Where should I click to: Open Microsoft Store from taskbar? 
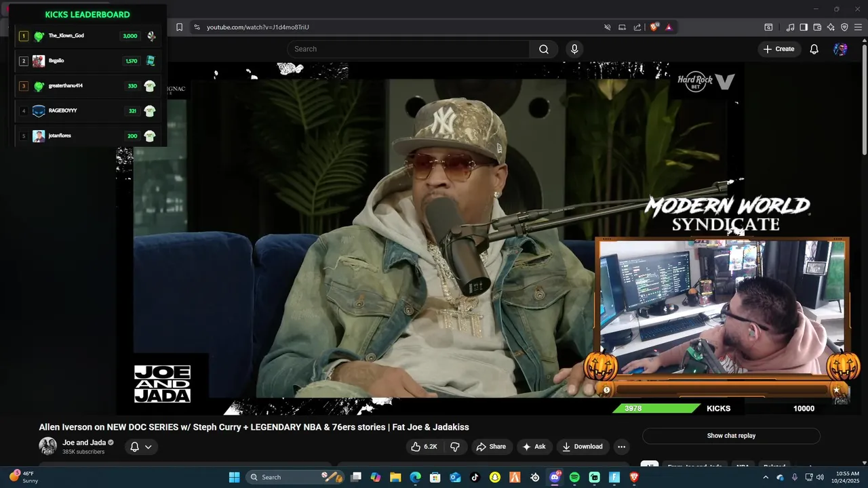click(435, 477)
